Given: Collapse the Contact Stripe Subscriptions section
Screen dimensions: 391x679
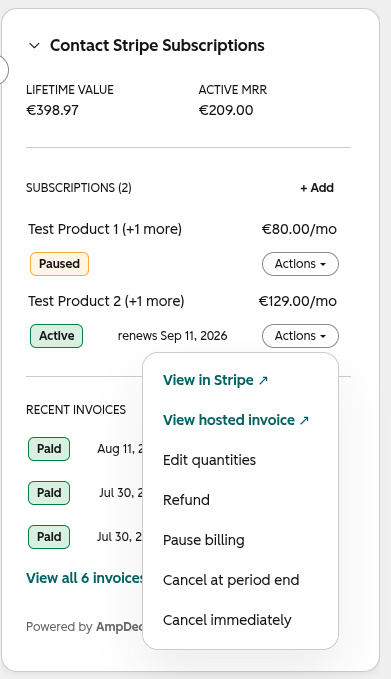Looking at the screenshot, I should coord(34,45).
